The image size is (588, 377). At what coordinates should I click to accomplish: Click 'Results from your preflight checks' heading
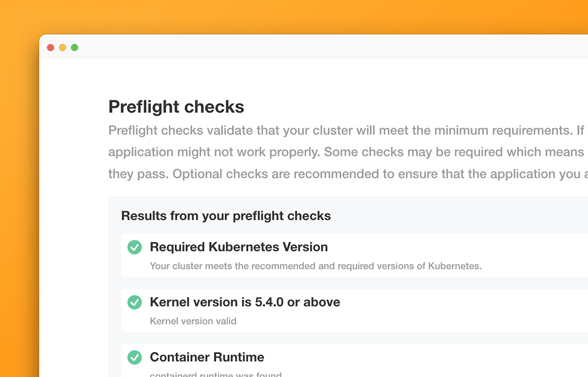pyautogui.click(x=226, y=216)
